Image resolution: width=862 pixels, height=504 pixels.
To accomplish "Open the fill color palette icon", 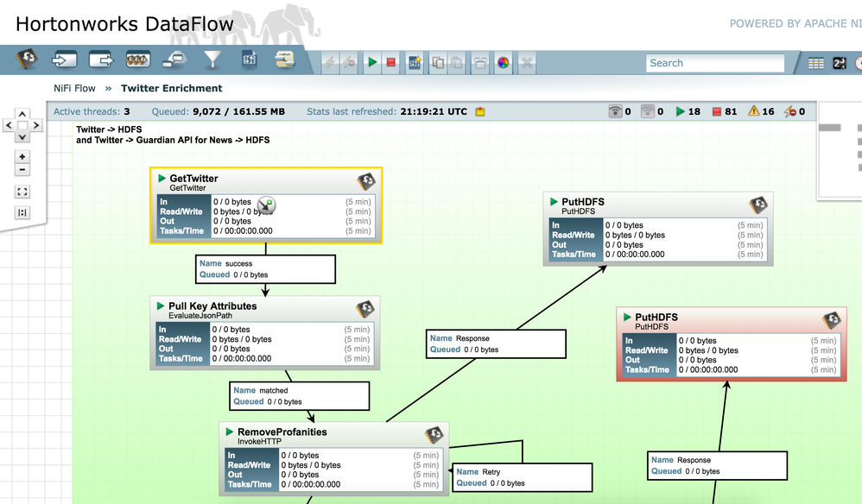I will 503,62.
